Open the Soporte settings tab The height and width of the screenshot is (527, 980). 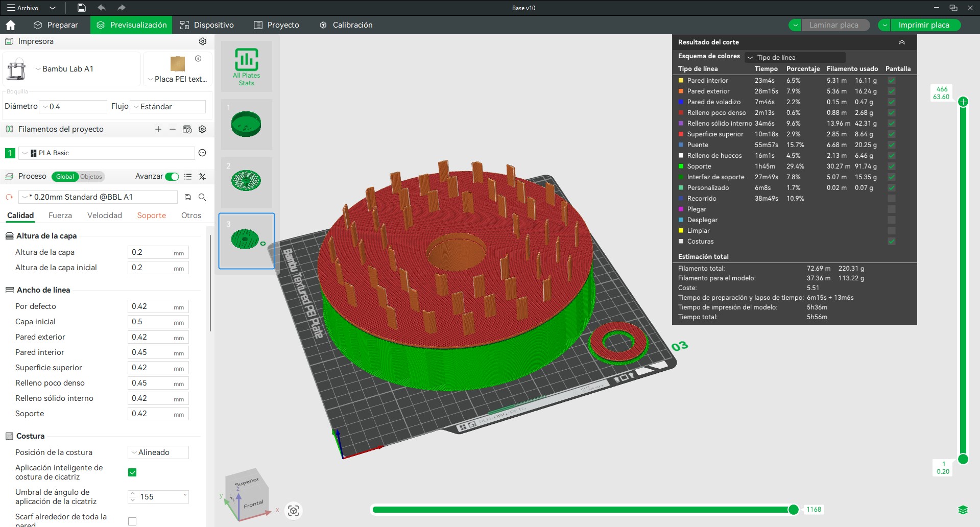tap(152, 215)
